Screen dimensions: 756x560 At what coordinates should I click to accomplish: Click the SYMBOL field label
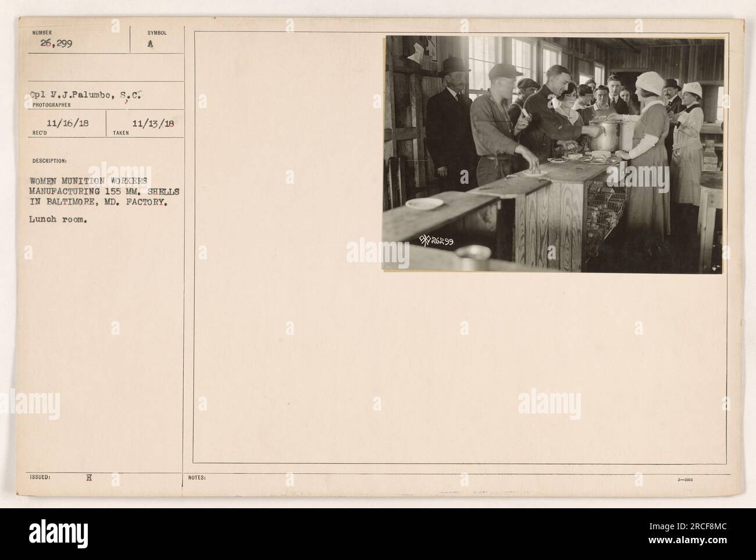coord(157,33)
